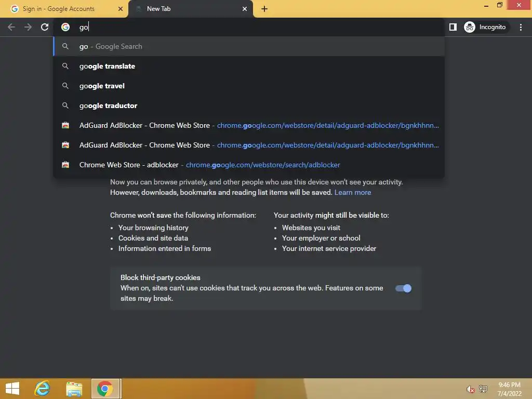Click the address bar input with 'go'
Viewport: 532px width, 399px height.
click(x=249, y=27)
